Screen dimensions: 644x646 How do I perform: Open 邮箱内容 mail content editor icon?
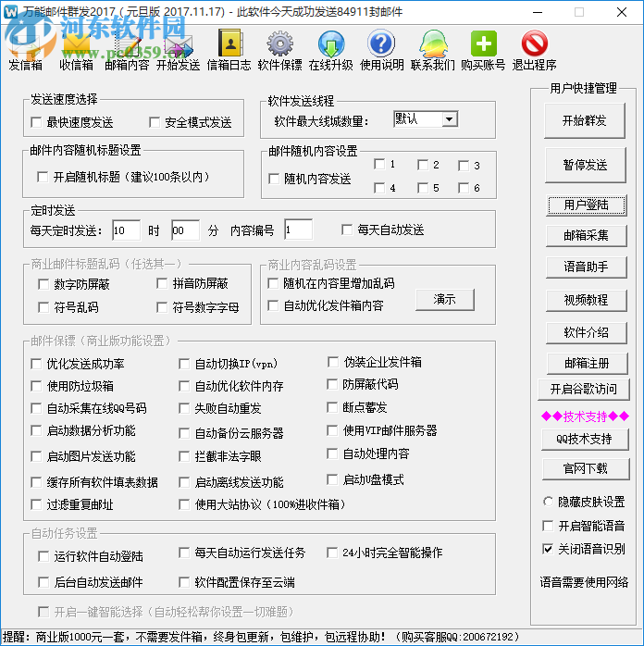tap(127, 50)
